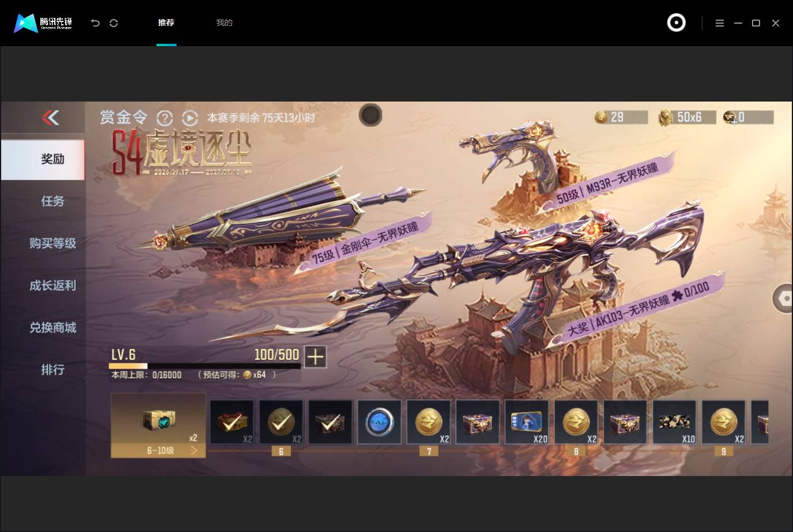Click the floating hexagon side button
793x532 pixels.
click(783, 298)
